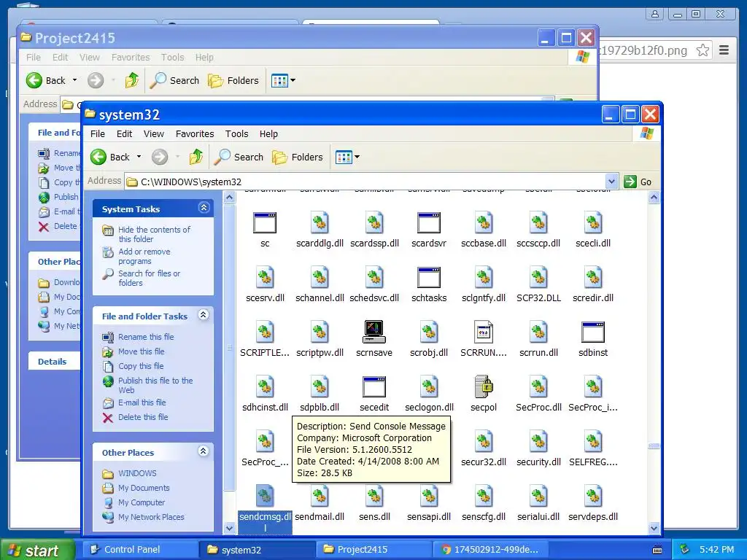Open View menu in system32 window
The image size is (747, 560).
pos(154,134)
